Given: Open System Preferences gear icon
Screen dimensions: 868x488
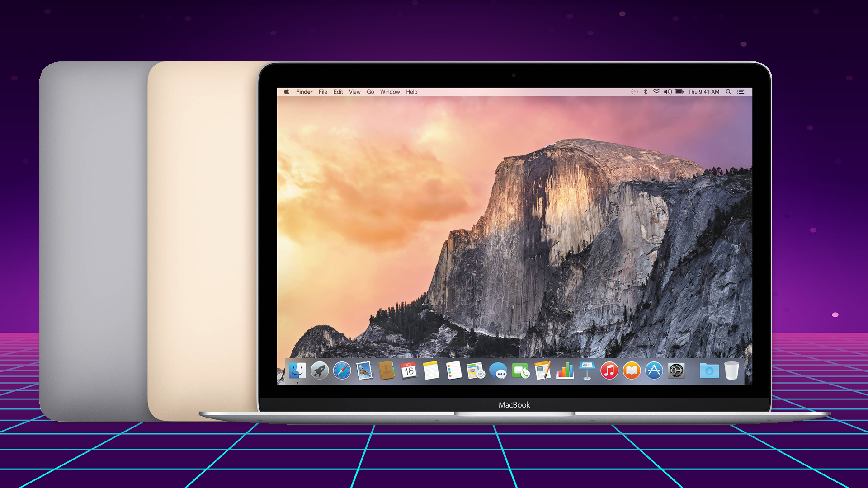Looking at the screenshot, I should click(x=676, y=371).
